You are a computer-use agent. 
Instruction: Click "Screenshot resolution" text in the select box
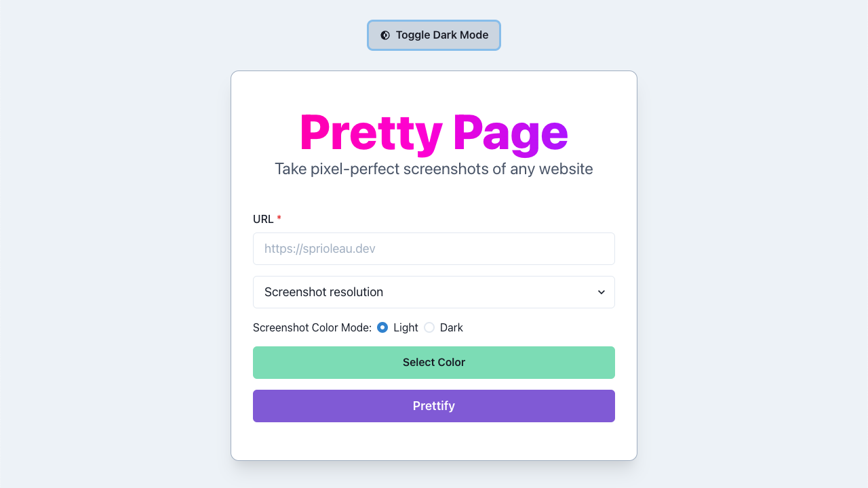click(x=323, y=292)
